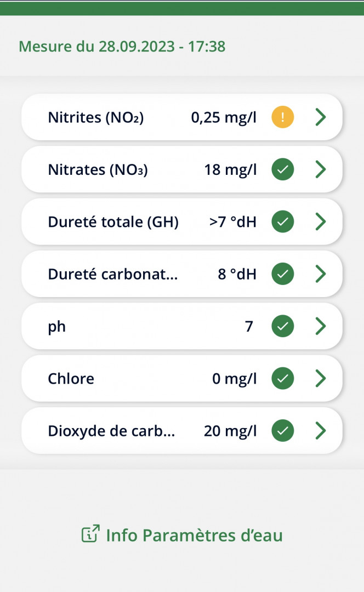Click the green checkmark icon for Nitrates
Screen dimensions: 364x592
tap(282, 169)
